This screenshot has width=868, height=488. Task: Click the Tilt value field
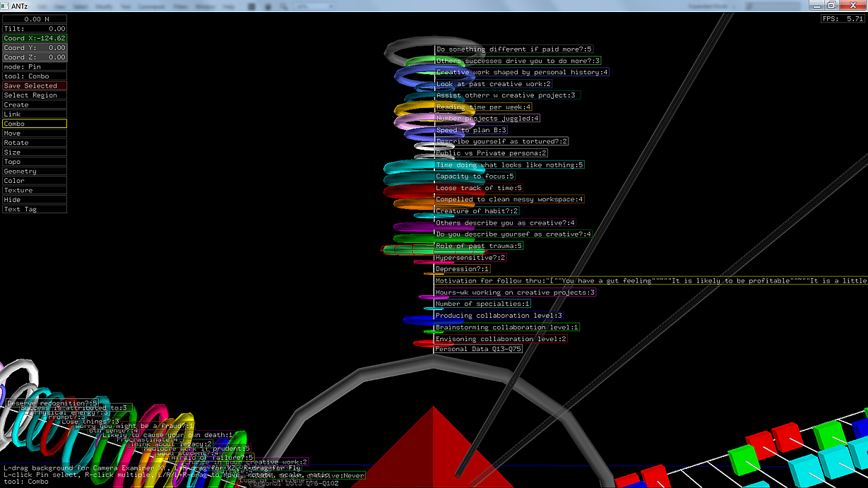[35, 29]
